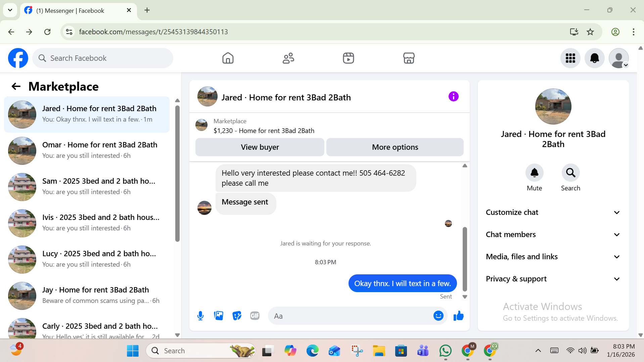Open File Explorer from taskbar
The height and width of the screenshot is (362, 644).
[x=379, y=351]
